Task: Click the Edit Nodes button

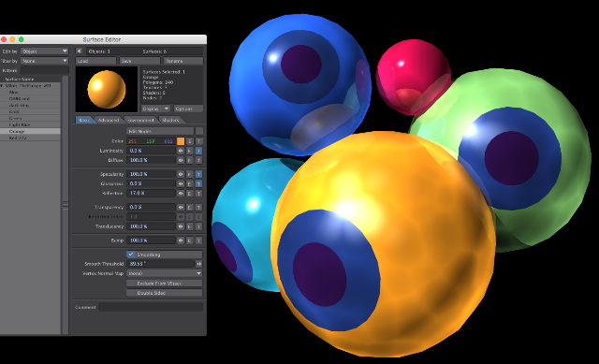Action: pyautogui.click(x=160, y=131)
